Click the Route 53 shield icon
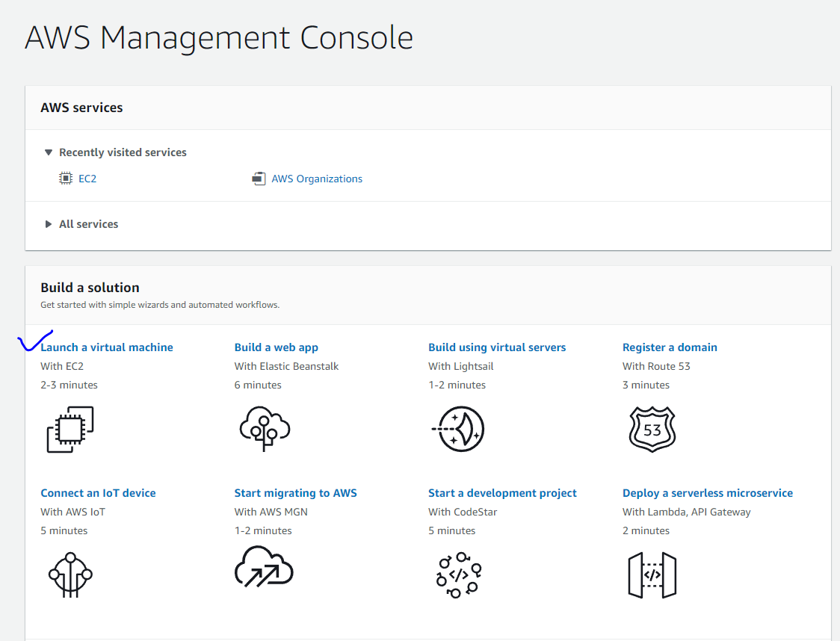 (652, 430)
